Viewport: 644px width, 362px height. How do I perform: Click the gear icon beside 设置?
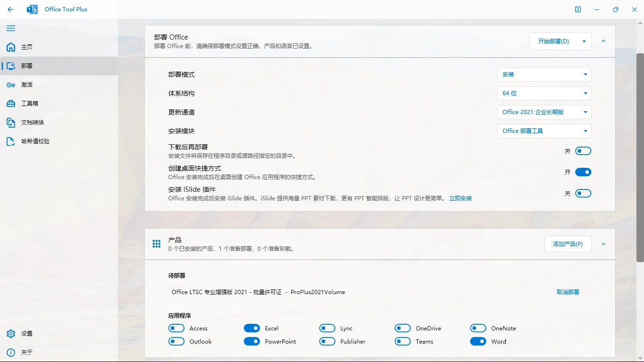pos(11,334)
